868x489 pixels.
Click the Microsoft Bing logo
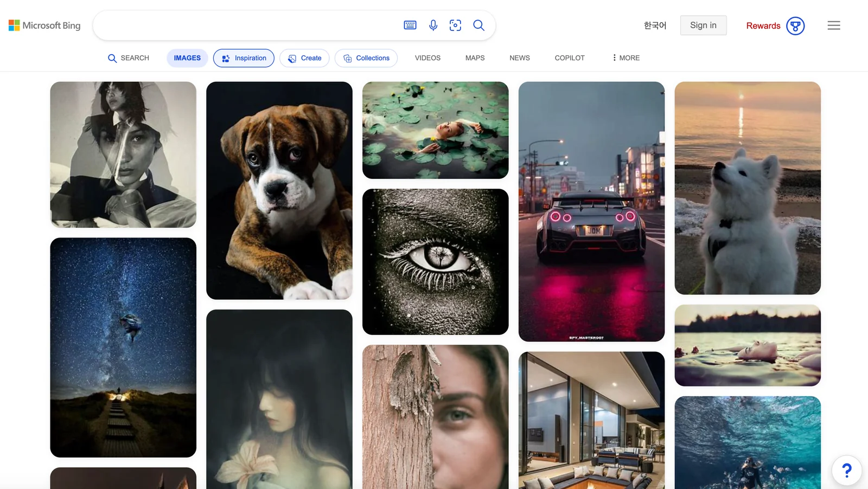44,25
